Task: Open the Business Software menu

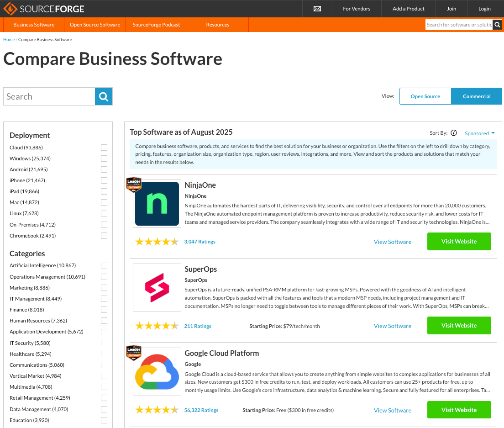Action: tap(34, 25)
